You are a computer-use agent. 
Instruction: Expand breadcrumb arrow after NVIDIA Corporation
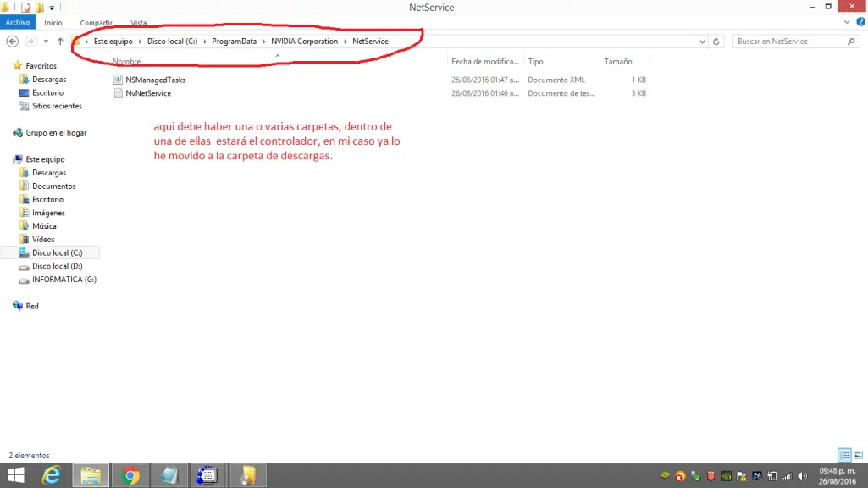[x=346, y=42]
